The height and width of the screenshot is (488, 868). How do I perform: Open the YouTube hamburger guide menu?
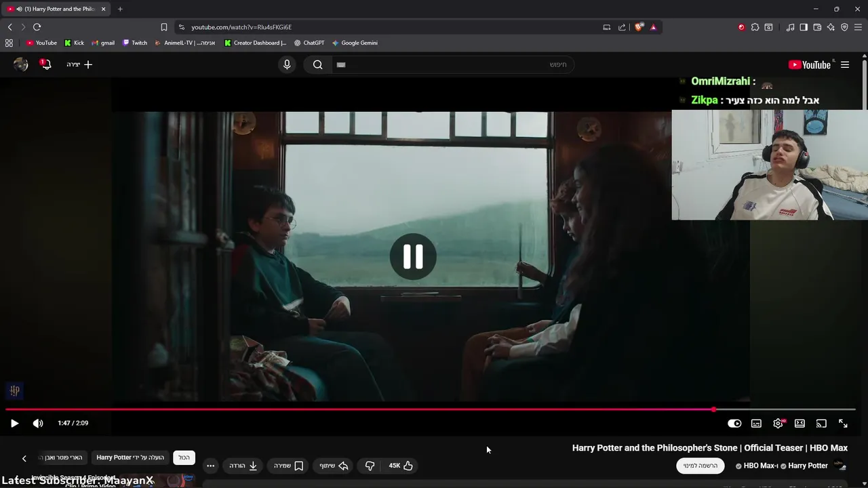845,64
